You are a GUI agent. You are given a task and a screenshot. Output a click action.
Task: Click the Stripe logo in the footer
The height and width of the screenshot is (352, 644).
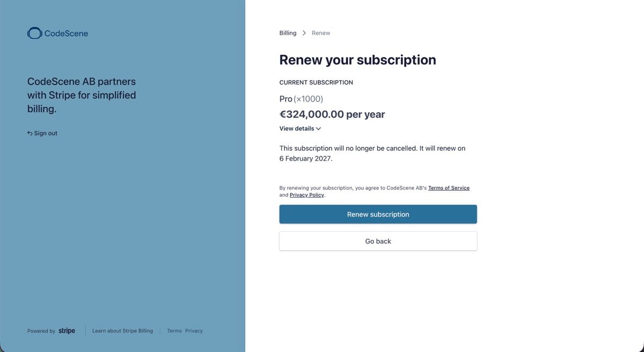pos(67,331)
